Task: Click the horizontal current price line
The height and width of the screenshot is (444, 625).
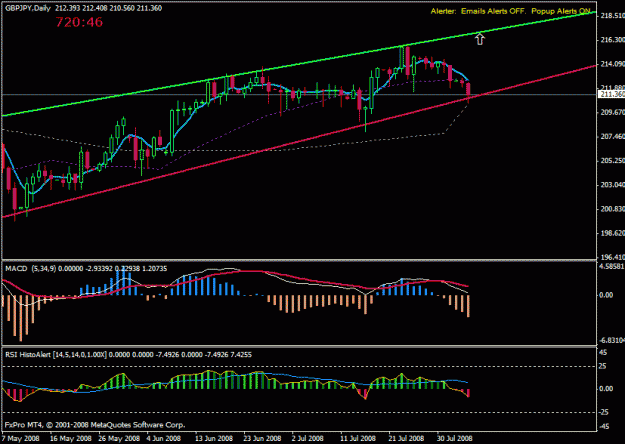Action: 299,94
